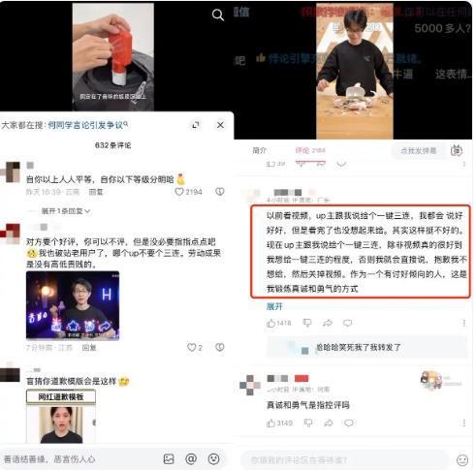Switch to the 评论 2184 tab
This screenshot has width=476, height=470.
[310, 150]
